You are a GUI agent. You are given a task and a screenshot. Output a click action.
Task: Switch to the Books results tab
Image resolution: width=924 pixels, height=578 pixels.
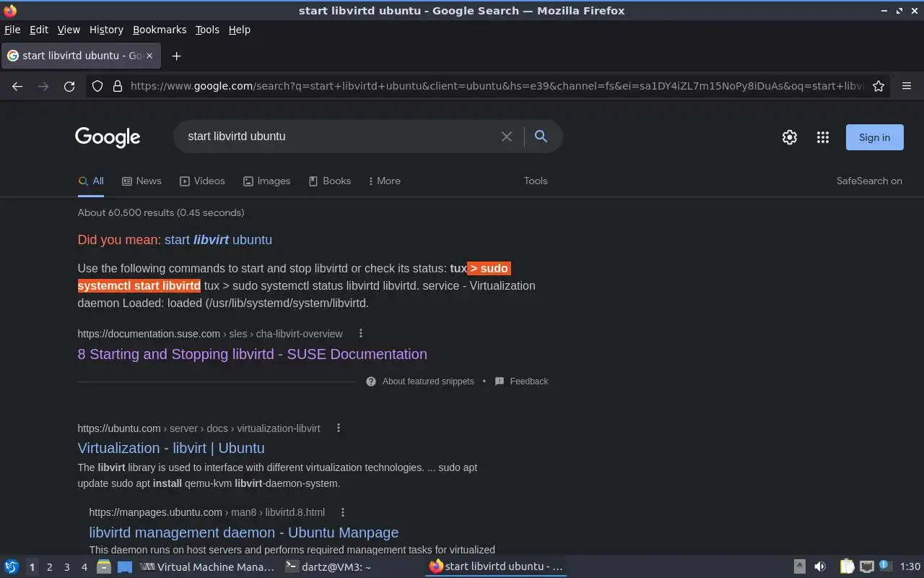pyautogui.click(x=329, y=181)
